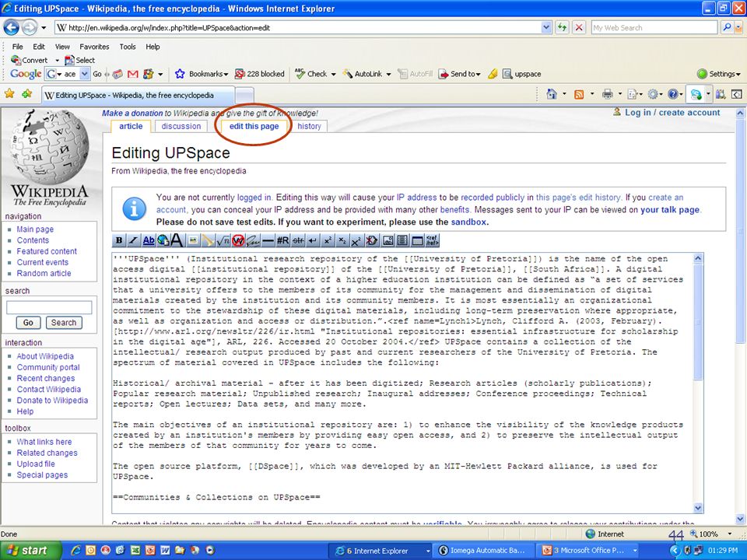Click the My Web Search field
The width and height of the screenshot is (747, 560).
point(654,28)
